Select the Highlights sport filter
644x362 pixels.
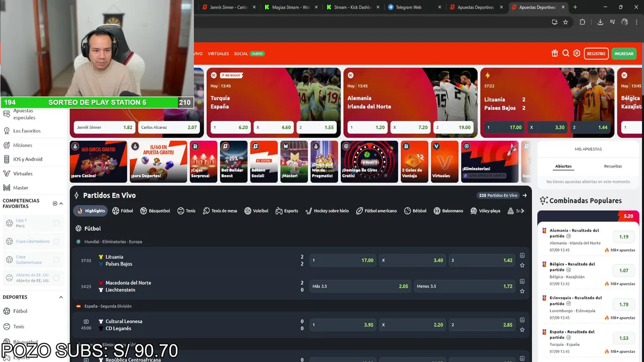point(91,211)
